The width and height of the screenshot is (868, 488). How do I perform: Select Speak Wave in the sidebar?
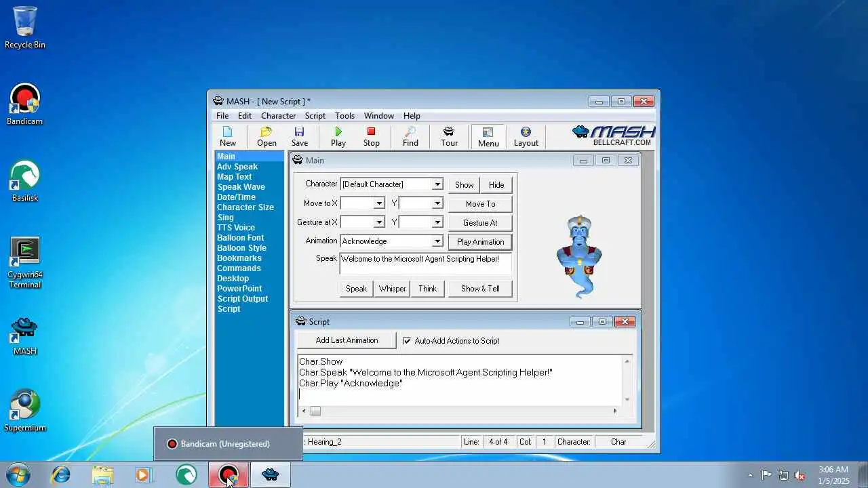(241, 187)
